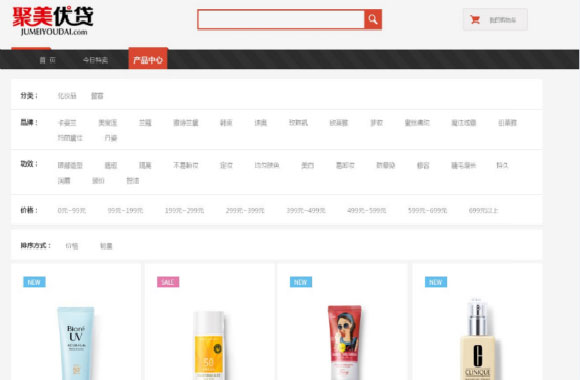Sort products by 价格
This screenshot has height=380, width=580.
[72, 246]
